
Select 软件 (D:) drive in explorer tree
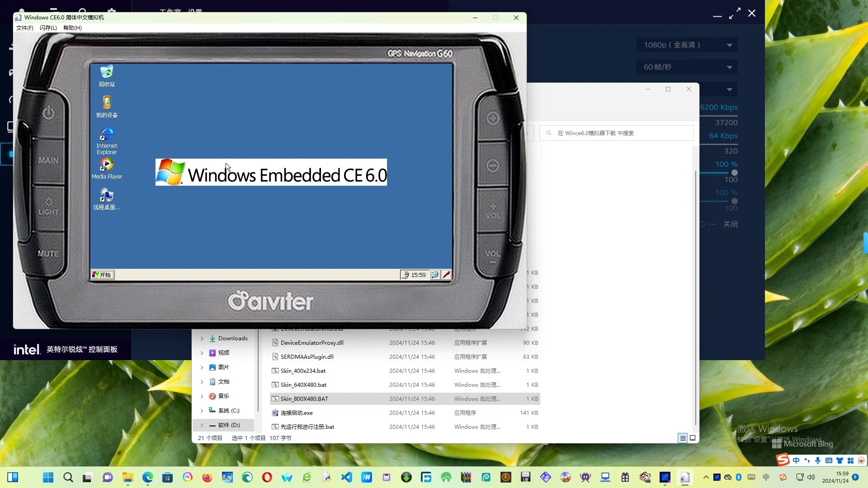(x=223, y=425)
